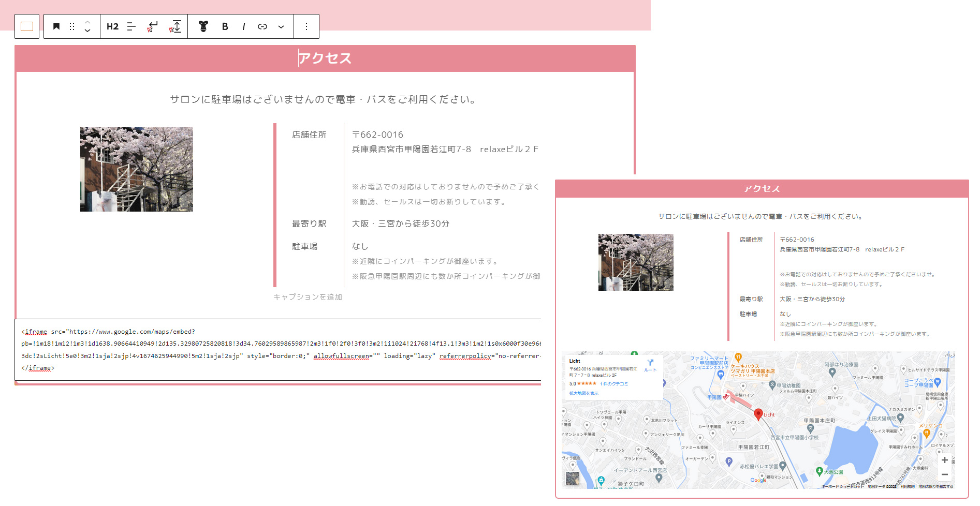The height and width of the screenshot is (506, 980).
Task: Move the block up with the arrow
Action: point(87,22)
